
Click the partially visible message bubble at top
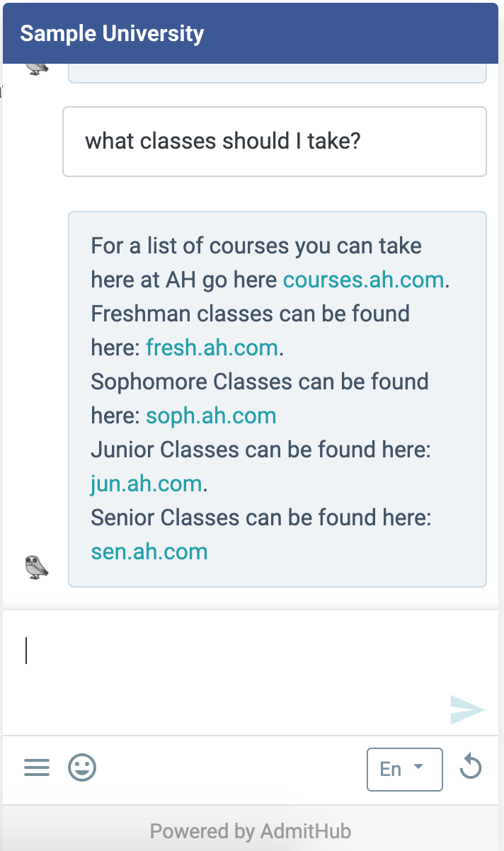coord(277,73)
